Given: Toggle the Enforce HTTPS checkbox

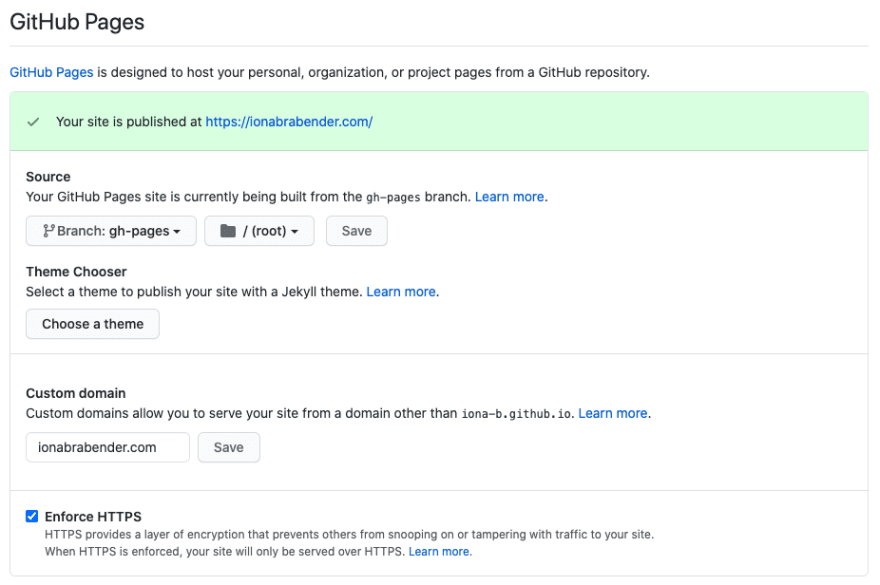Looking at the screenshot, I should 32,516.
